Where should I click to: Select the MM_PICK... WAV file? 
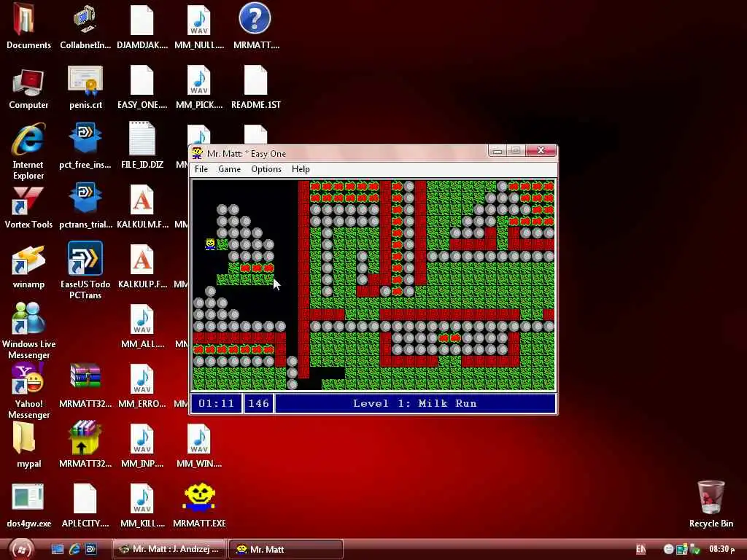pyautogui.click(x=199, y=88)
